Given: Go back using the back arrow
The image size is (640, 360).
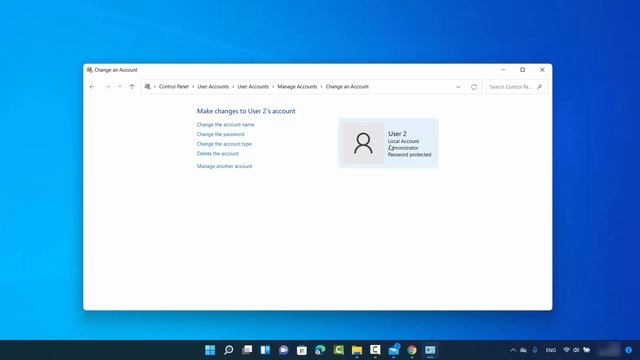Looking at the screenshot, I should 92,87.
